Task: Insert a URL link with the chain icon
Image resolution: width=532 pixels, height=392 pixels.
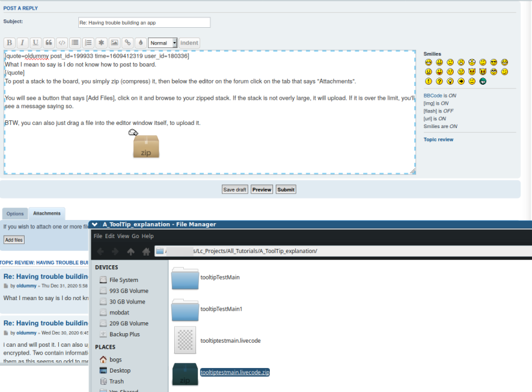Action: click(127, 43)
